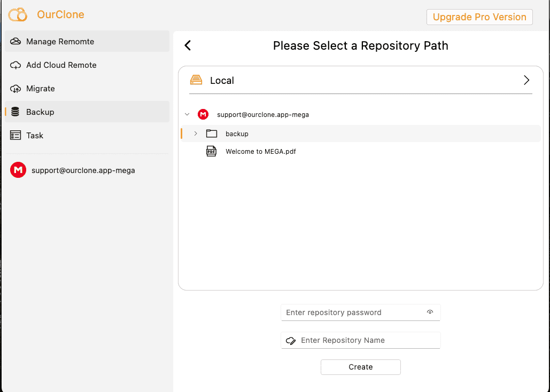This screenshot has width=550, height=392.
Task: Click the Upgrade Pro Version button
Action: tap(479, 17)
